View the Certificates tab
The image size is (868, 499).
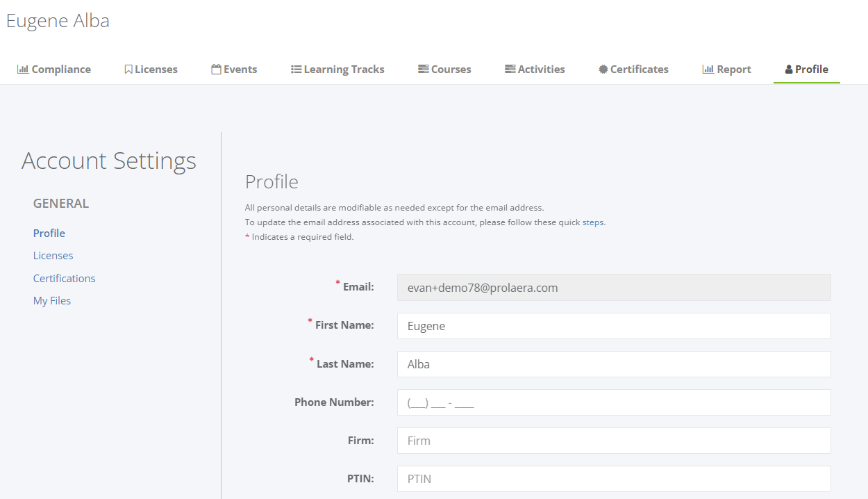[633, 69]
